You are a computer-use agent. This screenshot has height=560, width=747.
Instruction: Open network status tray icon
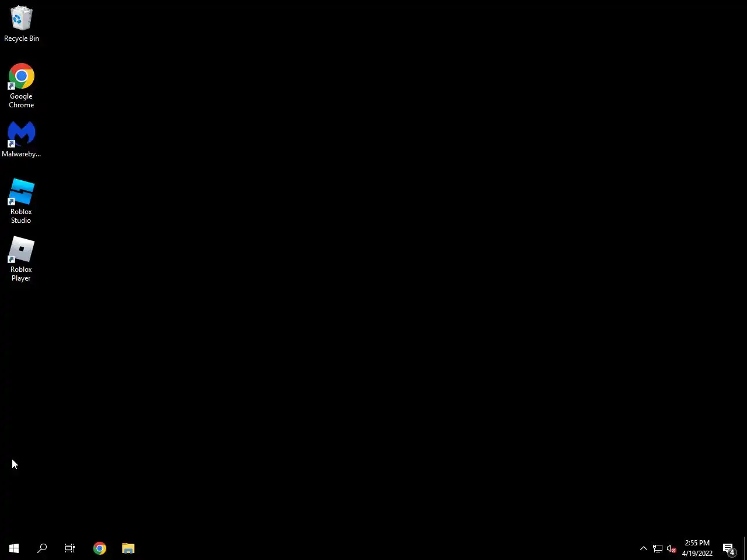pos(658,548)
